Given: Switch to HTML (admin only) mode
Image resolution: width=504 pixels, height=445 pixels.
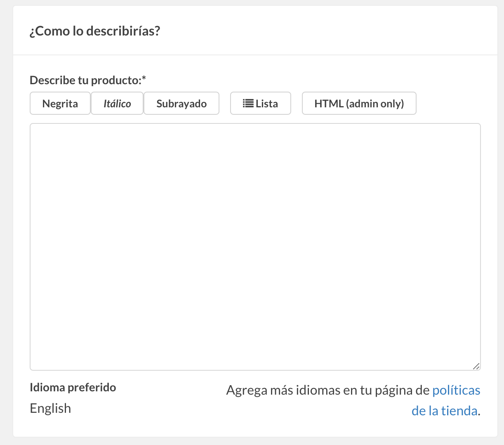Looking at the screenshot, I should 359,104.
